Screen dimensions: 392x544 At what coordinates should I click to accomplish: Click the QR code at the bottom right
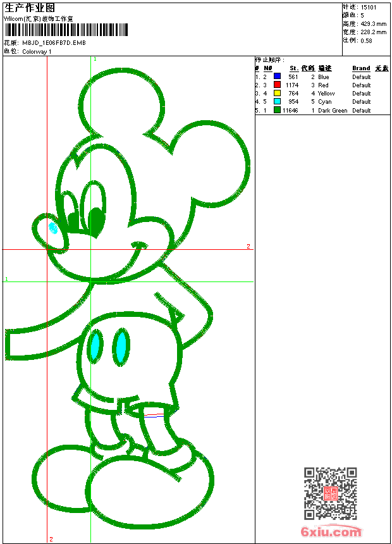pyautogui.click(x=331, y=493)
